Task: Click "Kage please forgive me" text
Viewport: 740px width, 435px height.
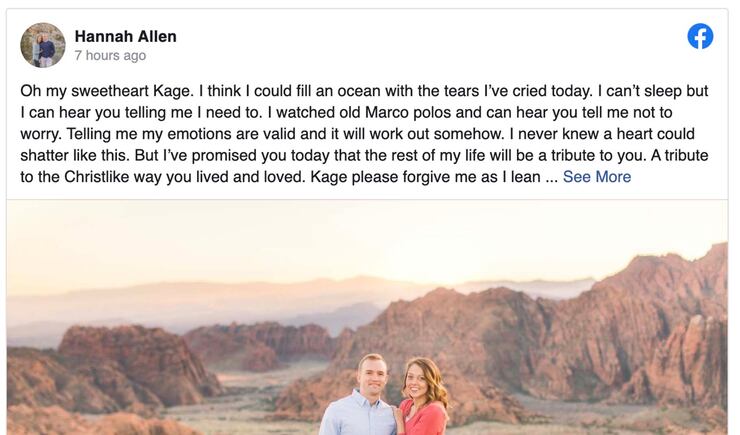Action: [x=396, y=177]
